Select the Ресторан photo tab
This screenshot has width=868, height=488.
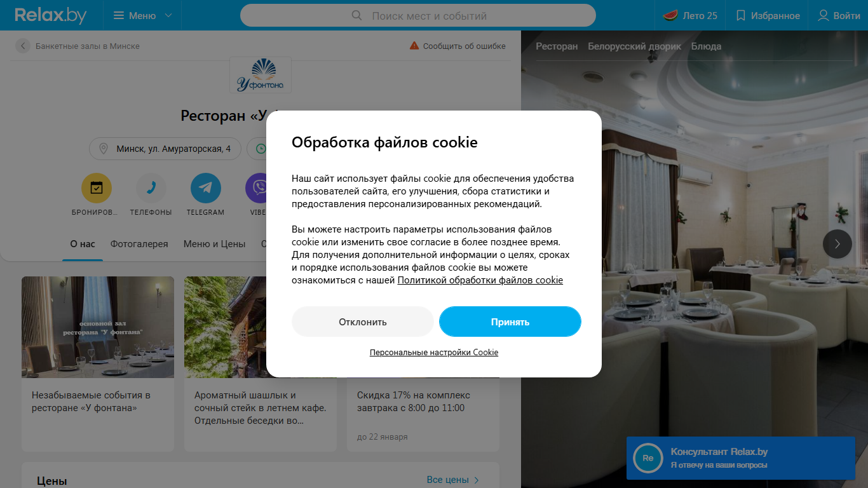[557, 46]
